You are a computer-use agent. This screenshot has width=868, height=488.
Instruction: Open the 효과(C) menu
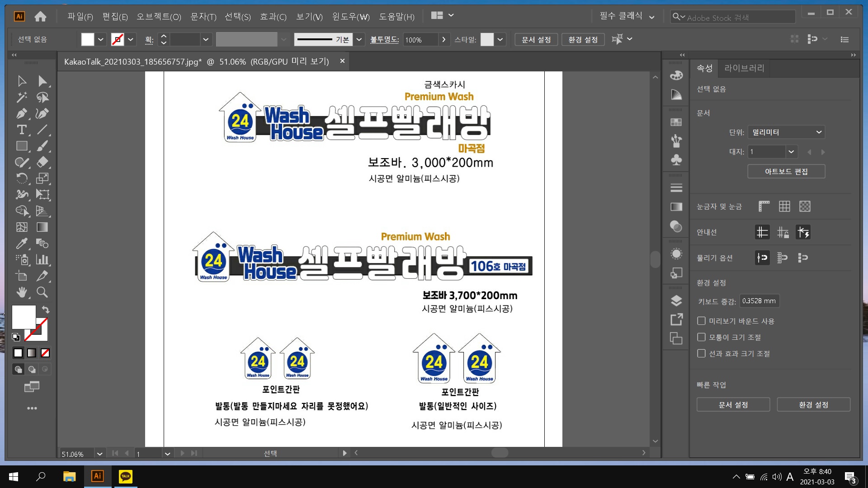(x=273, y=17)
